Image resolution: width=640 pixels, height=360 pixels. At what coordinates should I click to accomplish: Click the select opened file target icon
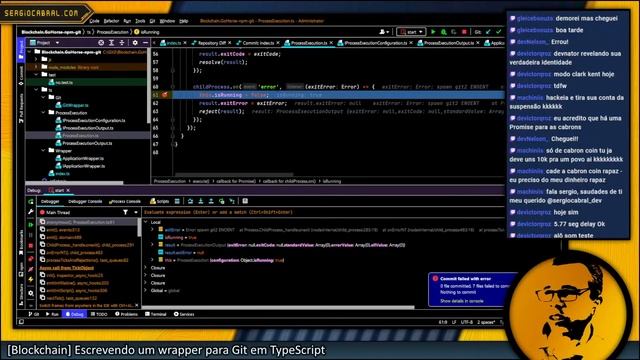click(x=101, y=42)
